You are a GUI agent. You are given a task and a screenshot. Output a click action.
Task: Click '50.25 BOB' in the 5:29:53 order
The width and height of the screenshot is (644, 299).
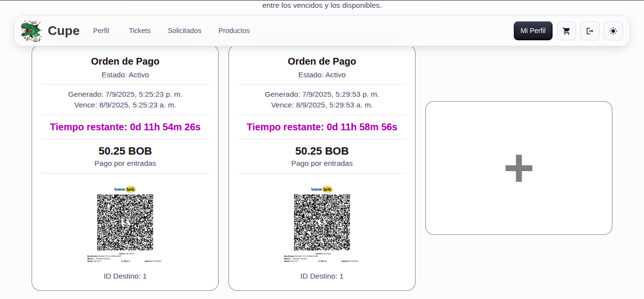pos(322,151)
